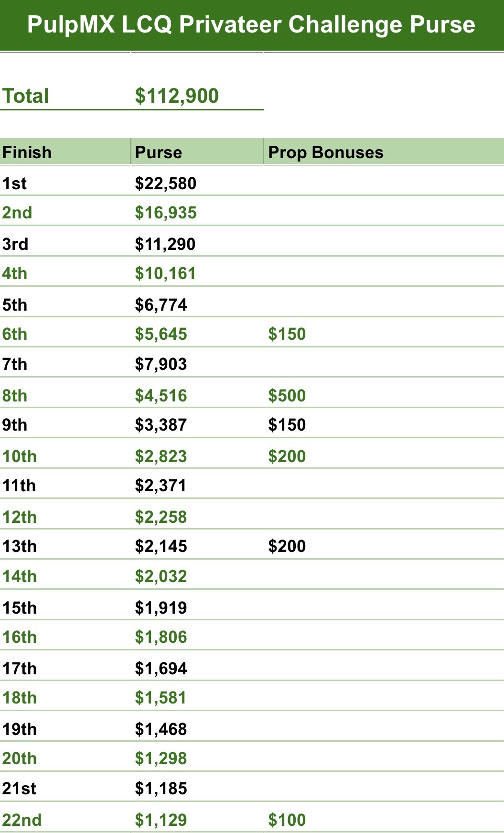The image size is (504, 833).
Task: Select the Prop Bonuses column header
Action: coord(326,152)
